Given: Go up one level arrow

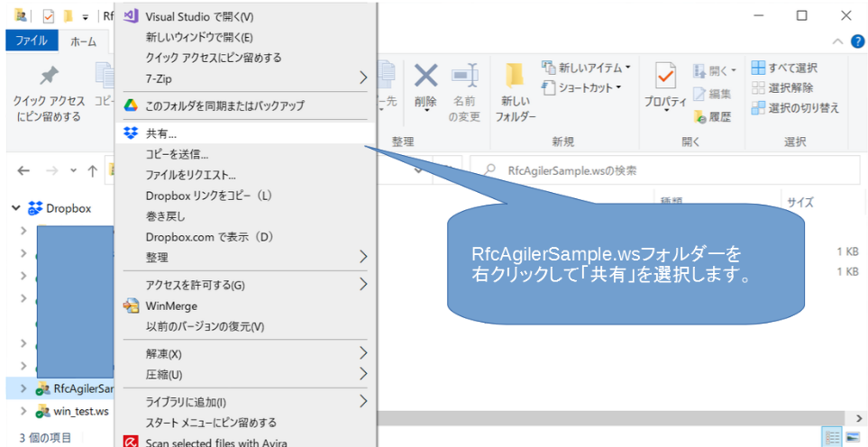Looking at the screenshot, I should (93, 170).
